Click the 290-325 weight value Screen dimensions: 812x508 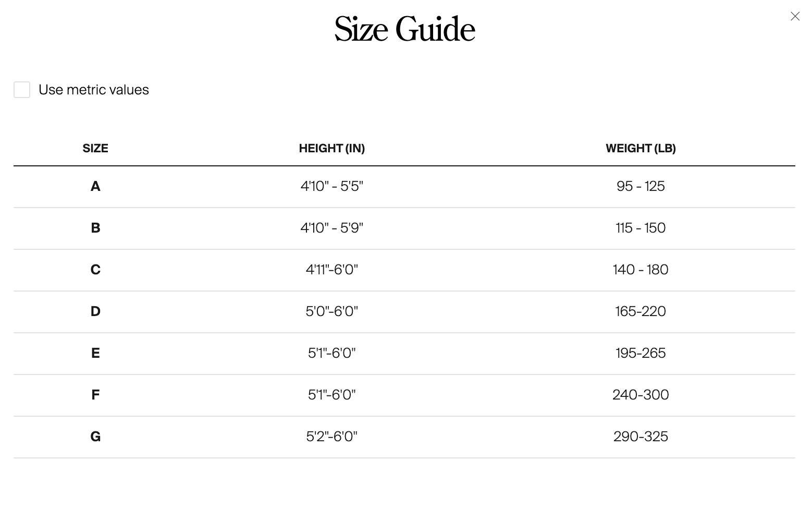(641, 437)
